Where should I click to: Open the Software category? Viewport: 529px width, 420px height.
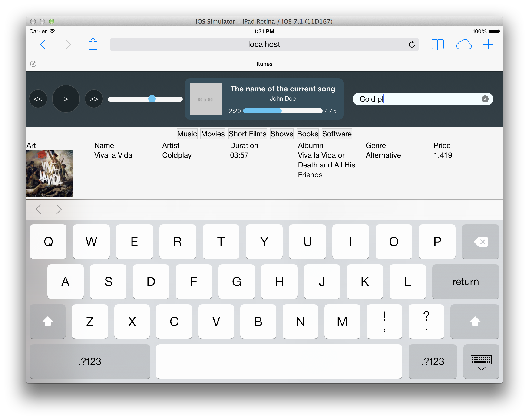(x=337, y=134)
